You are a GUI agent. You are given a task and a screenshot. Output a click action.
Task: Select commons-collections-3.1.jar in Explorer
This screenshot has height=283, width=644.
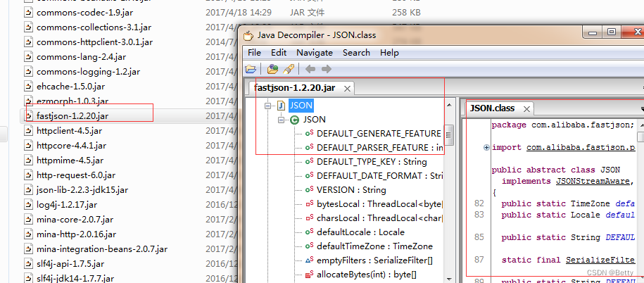coord(94,27)
